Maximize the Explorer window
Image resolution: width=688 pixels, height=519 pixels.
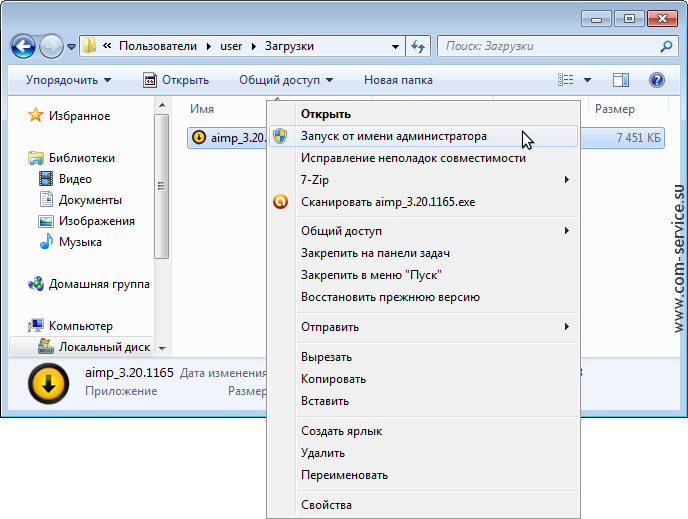pyautogui.click(x=629, y=19)
